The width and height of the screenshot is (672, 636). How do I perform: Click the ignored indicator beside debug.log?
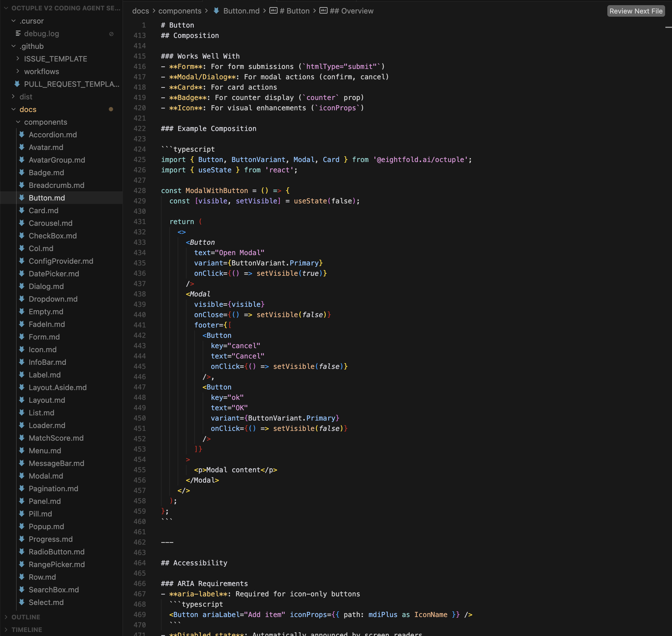pos(111,34)
